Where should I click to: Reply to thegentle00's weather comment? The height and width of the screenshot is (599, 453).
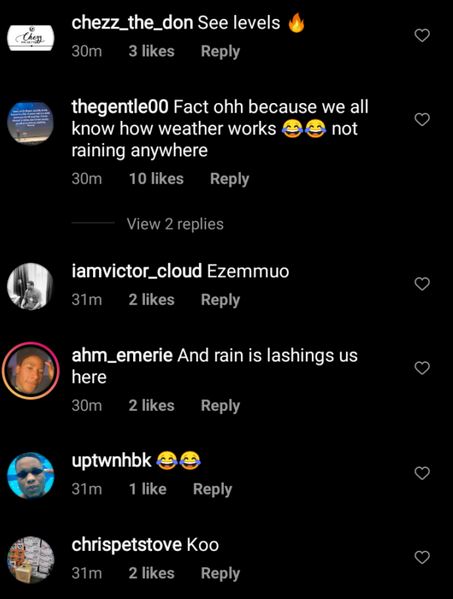[x=230, y=179]
